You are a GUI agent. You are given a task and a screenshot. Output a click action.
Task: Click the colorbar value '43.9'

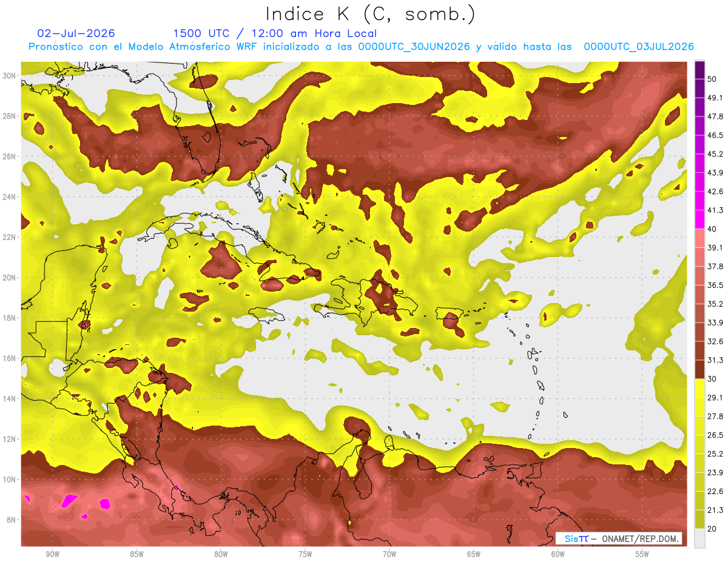[x=715, y=173]
